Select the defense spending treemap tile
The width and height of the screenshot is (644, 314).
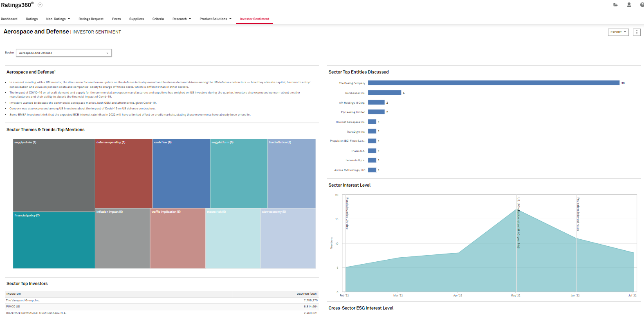pyautogui.click(x=123, y=174)
